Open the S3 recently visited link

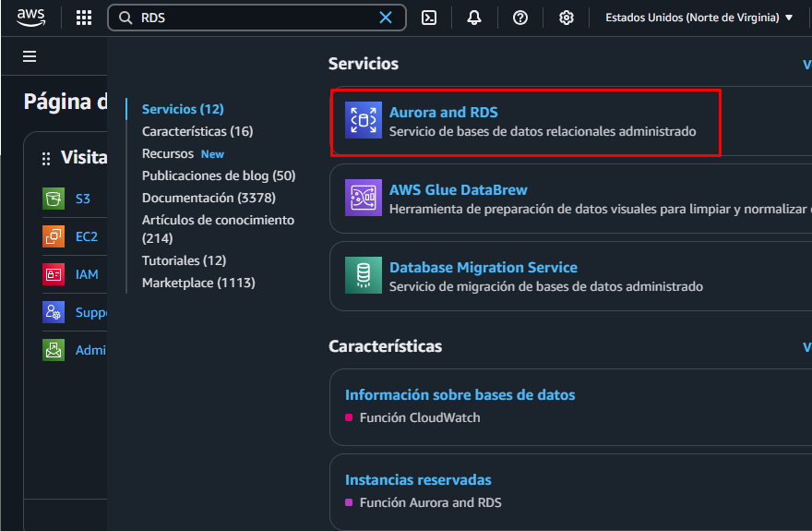point(83,199)
